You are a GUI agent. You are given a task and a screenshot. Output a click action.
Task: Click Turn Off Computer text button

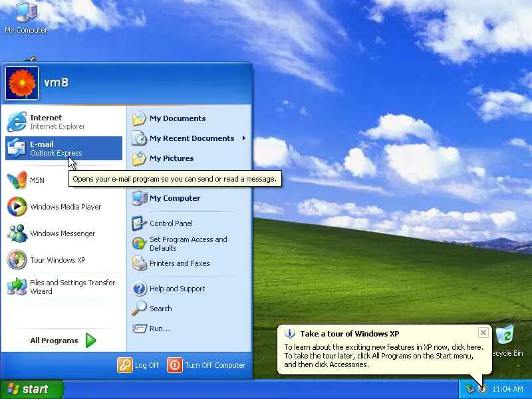215,365
